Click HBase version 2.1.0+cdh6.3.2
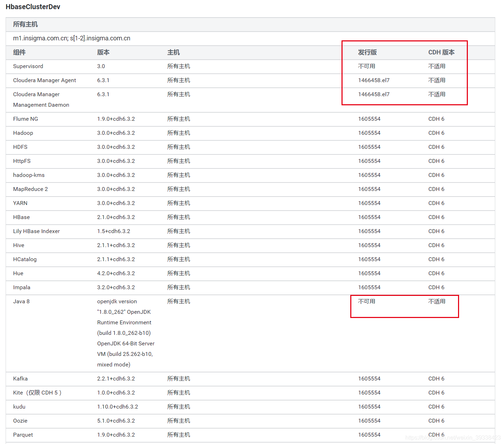504x444 pixels. click(116, 217)
